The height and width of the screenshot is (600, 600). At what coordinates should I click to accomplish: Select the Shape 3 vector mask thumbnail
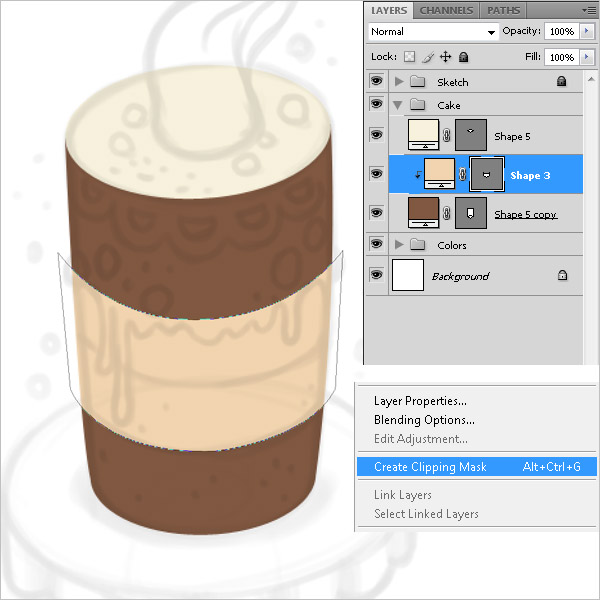tap(486, 174)
